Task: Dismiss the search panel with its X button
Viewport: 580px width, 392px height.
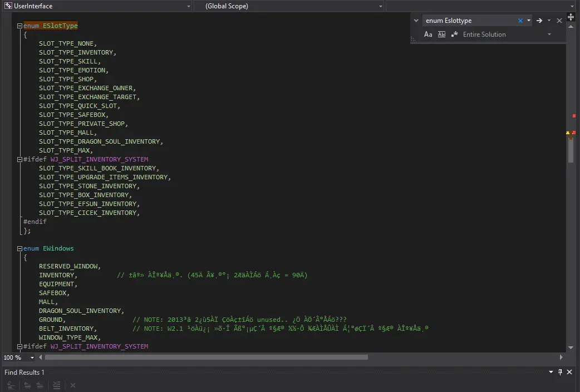Action: [x=559, y=20]
